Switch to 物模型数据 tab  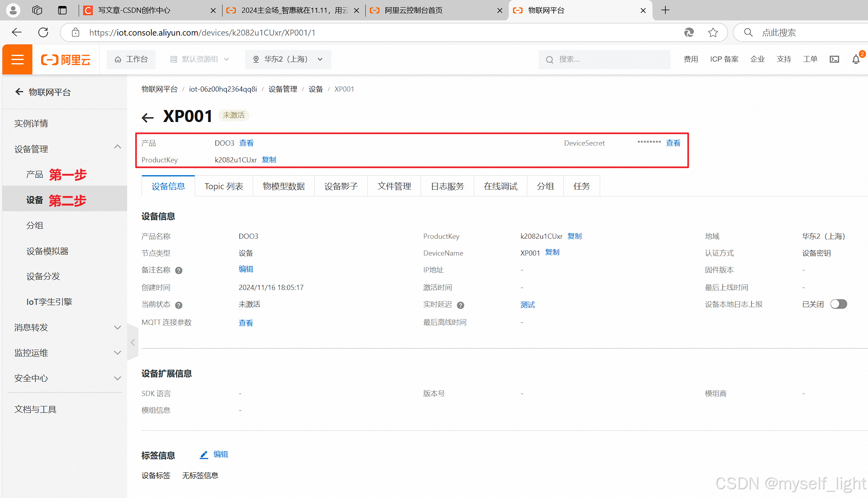pyautogui.click(x=283, y=186)
